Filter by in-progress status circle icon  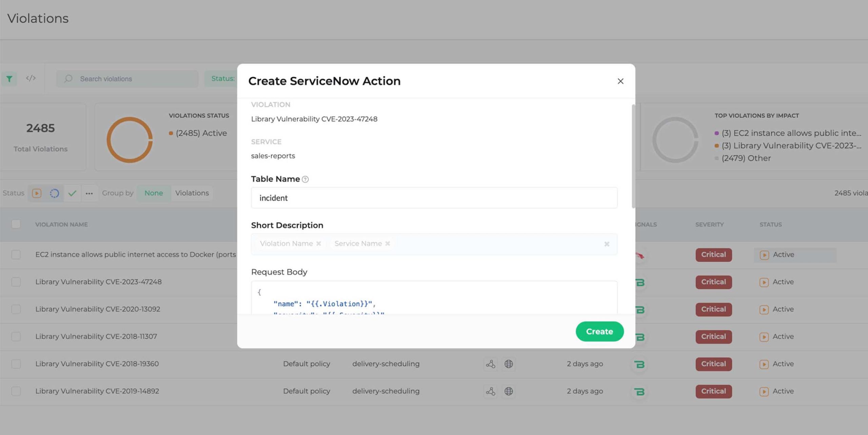click(54, 193)
